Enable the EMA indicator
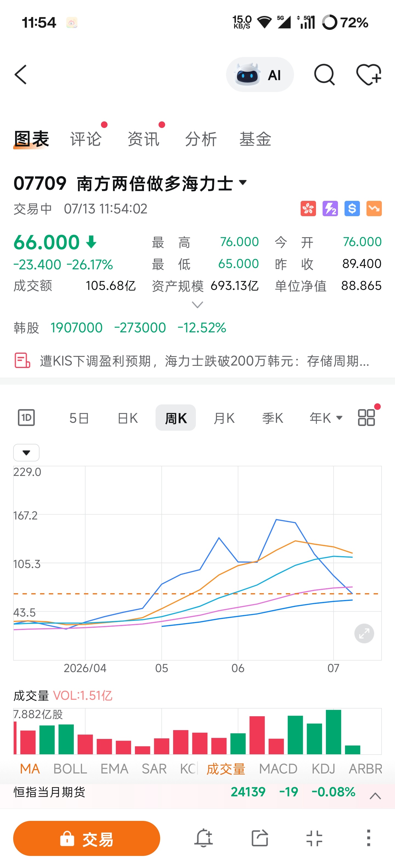 114,769
